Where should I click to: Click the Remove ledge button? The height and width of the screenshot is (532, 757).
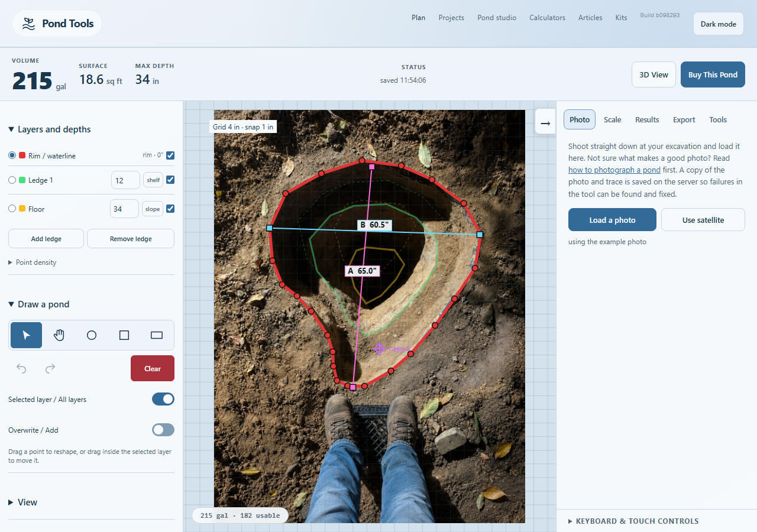click(131, 239)
